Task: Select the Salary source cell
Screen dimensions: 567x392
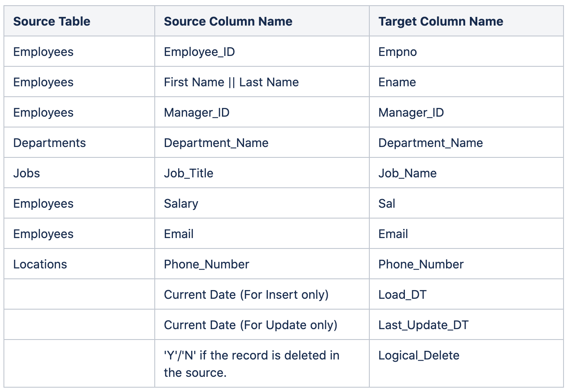Action: [x=180, y=203]
